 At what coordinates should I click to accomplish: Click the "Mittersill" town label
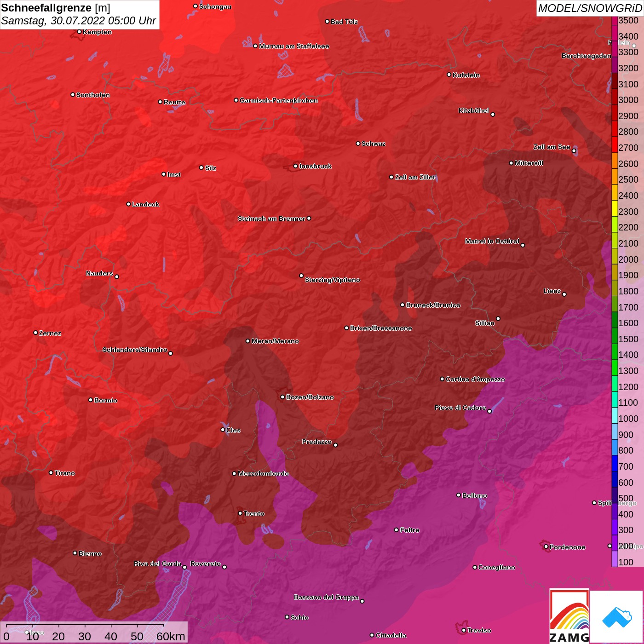[529, 163]
